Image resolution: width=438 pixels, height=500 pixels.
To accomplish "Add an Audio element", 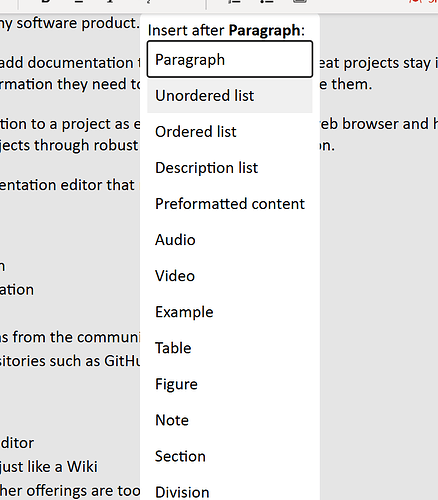I will click(x=230, y=240).
